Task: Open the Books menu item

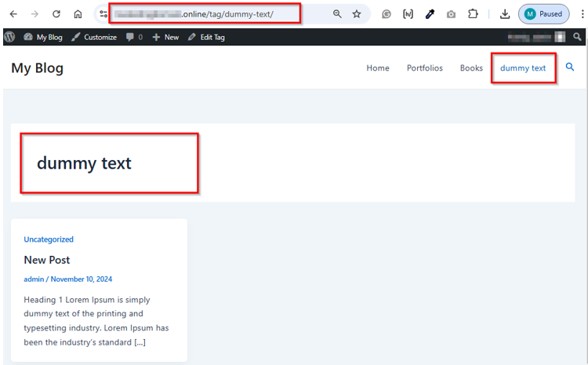Action: coord(471,68)
